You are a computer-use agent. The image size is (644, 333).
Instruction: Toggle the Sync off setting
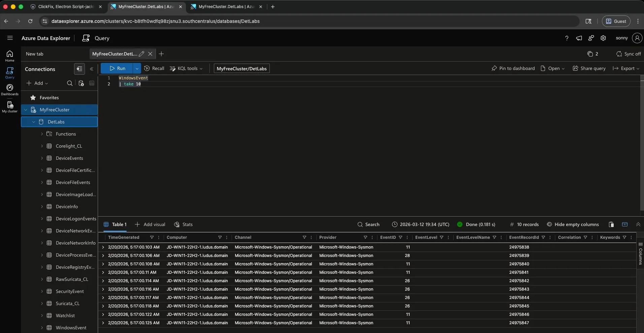[x=629, y=54]
